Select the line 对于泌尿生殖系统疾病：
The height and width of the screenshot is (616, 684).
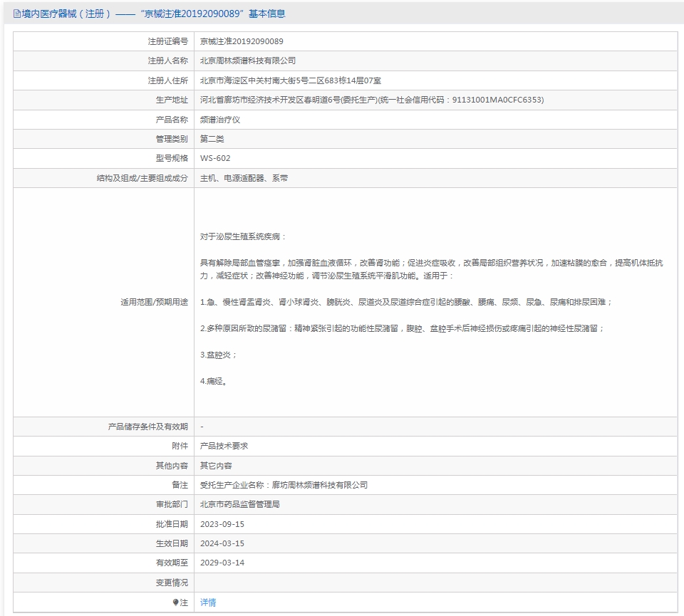point(243,236)
